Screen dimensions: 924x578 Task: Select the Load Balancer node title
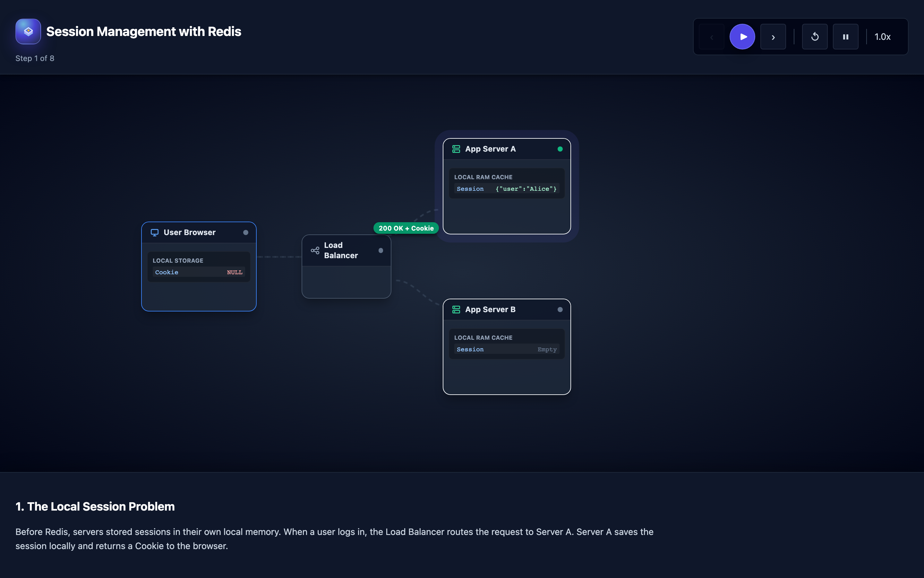[341, 250]
